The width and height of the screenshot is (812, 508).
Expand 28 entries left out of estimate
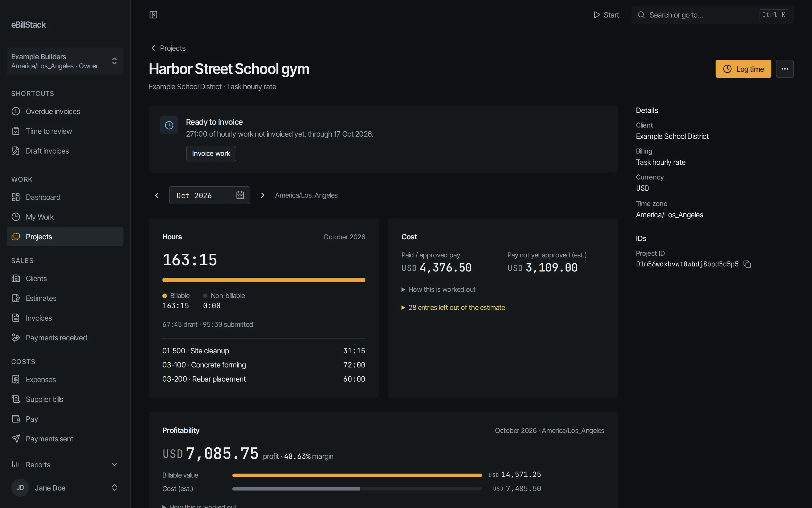tap(453, 308)
